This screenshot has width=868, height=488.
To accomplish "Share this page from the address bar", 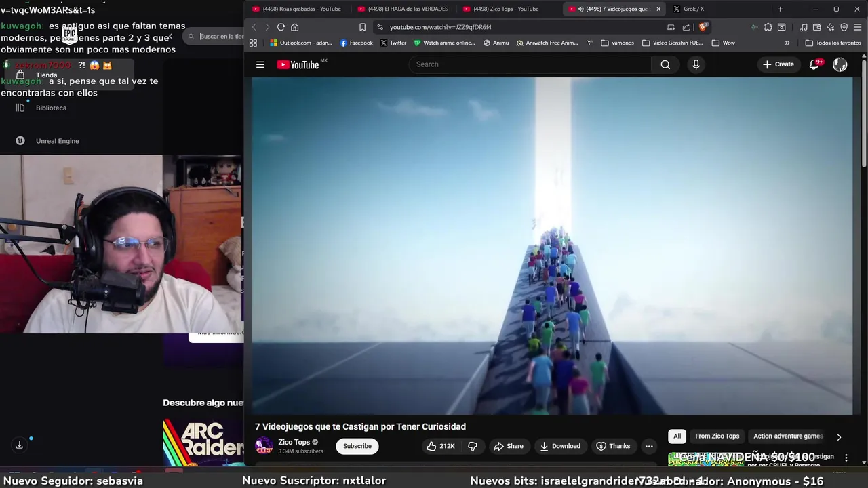I will tap(686, 27).
